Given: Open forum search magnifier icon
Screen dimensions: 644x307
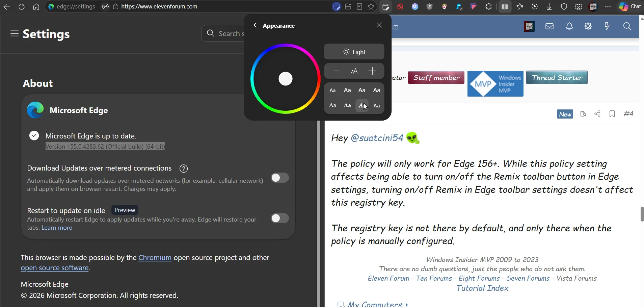Looking at the screenshot, I should pyautogui.click(x=627, y=26).
